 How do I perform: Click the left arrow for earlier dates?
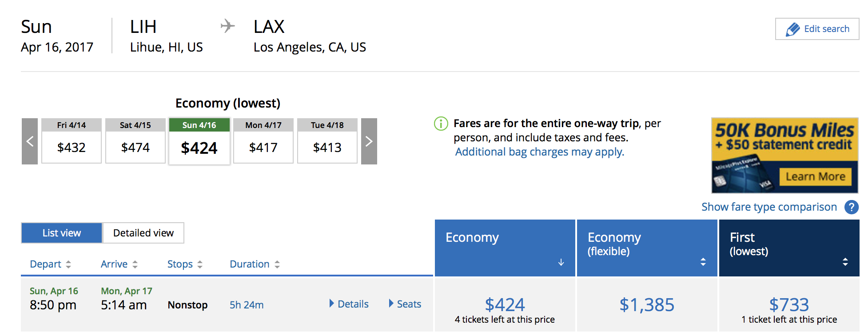[29, 141]
